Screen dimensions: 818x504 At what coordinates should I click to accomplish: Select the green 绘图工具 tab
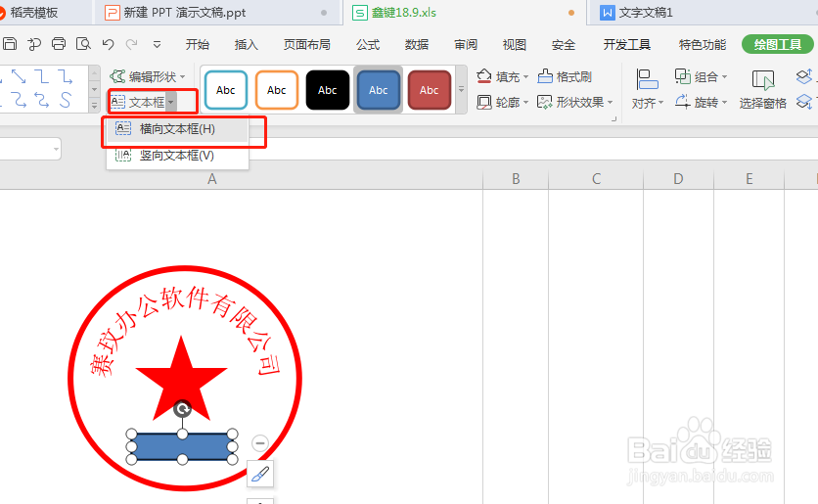777,45
